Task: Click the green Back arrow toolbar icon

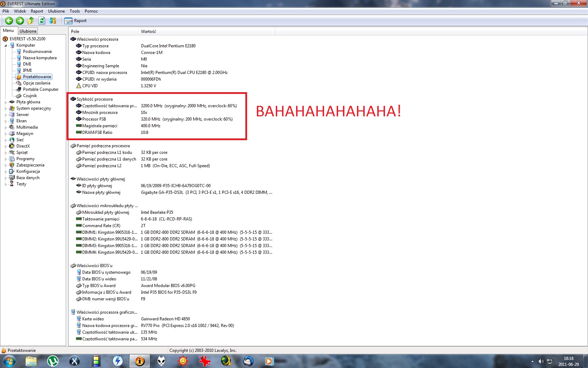Action: click(9, 21)
